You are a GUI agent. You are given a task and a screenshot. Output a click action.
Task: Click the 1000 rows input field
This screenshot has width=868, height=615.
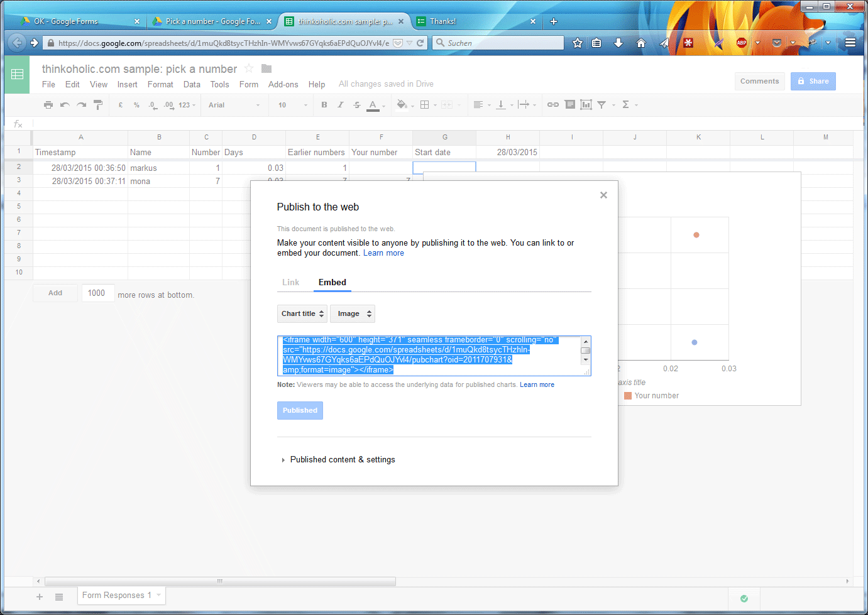pyautogui.click(x=98, y=293)
